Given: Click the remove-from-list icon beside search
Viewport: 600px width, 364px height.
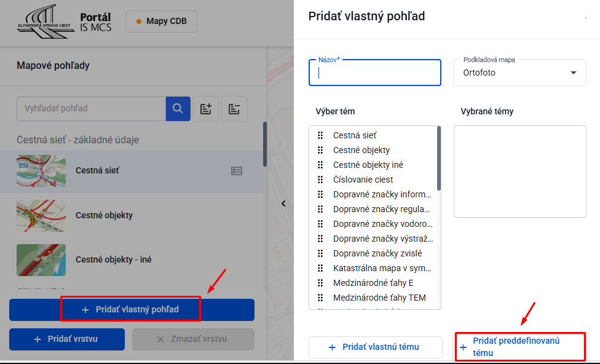Looking at the screenshot, I should [234, 109].
